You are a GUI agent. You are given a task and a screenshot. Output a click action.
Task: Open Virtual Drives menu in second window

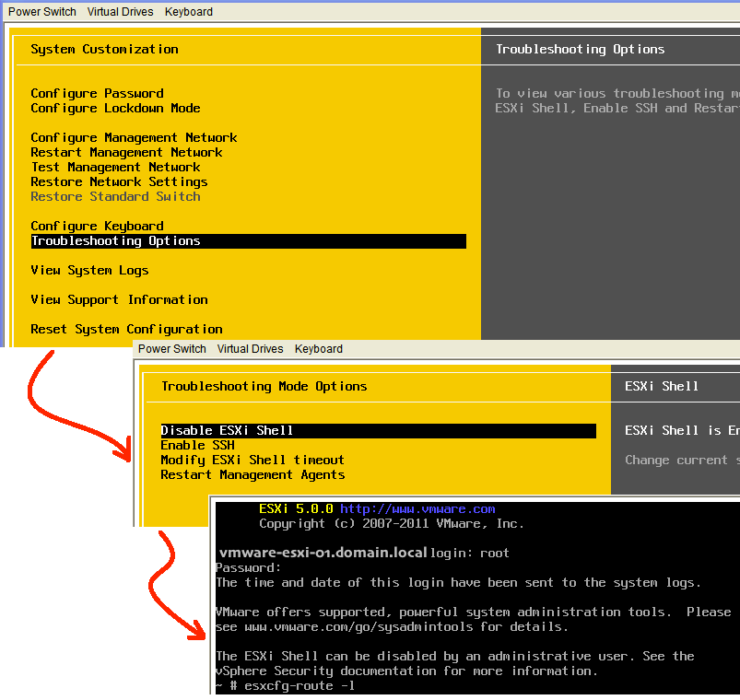[x=250, y=349]
